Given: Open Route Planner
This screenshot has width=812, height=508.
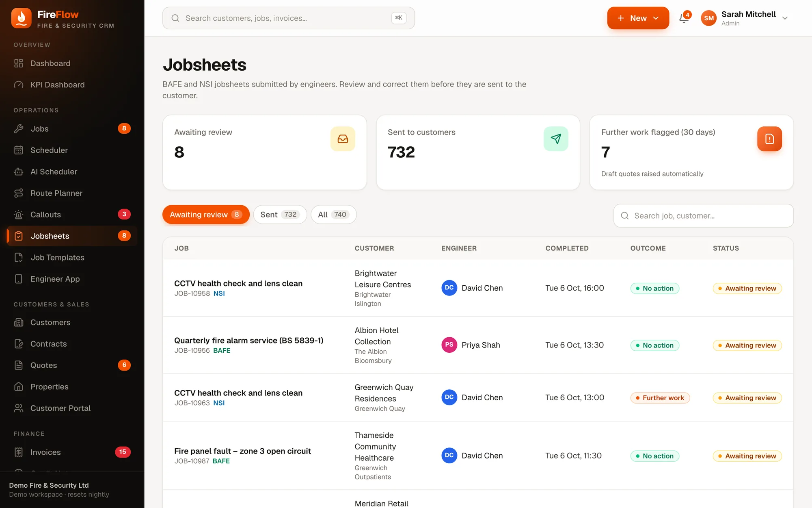Looking at the screenshot, I should 72,193.
